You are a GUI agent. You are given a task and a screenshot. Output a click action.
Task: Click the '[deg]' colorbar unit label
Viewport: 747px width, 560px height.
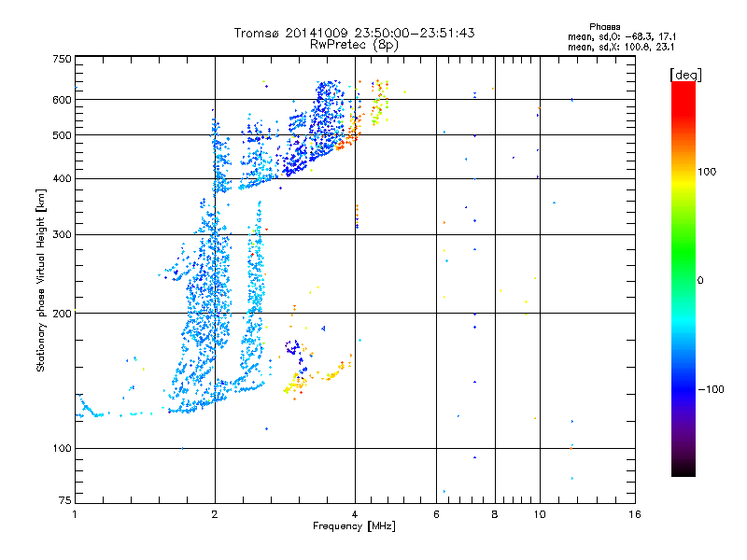pos(685,75)
